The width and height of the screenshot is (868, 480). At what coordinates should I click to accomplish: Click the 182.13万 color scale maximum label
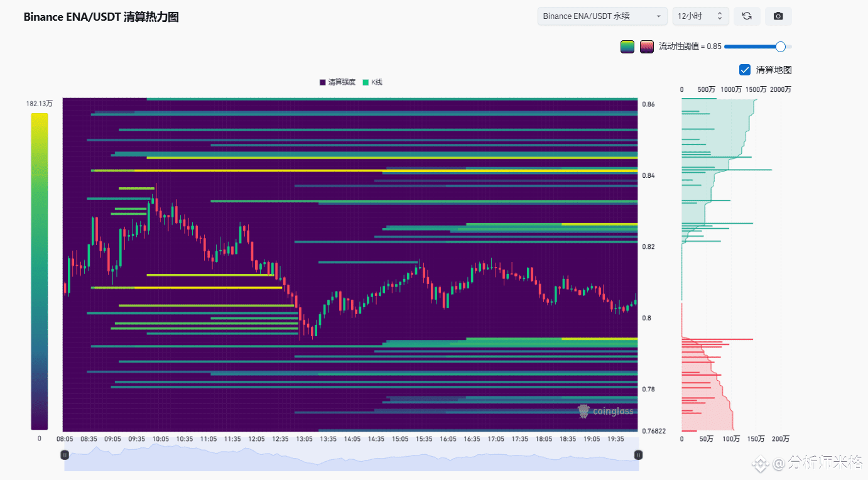[x=40, y=104]
